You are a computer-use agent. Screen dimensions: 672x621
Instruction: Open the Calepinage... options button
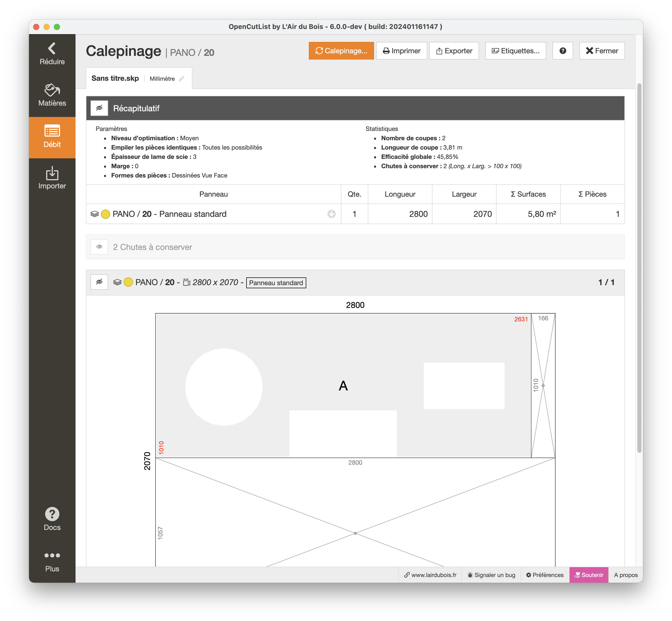pyautogui.click(x=341, y=51)
